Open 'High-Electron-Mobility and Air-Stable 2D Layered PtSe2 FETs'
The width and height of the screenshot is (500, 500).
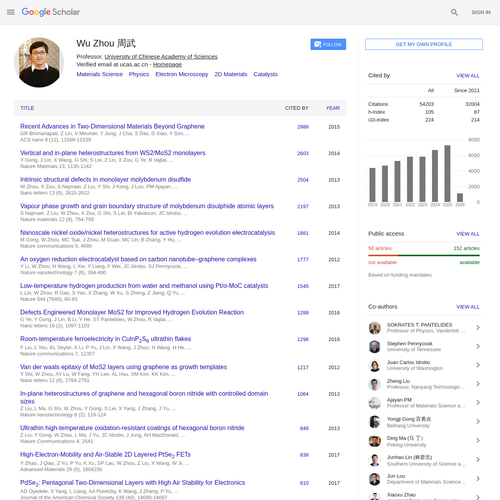point(105,455)
